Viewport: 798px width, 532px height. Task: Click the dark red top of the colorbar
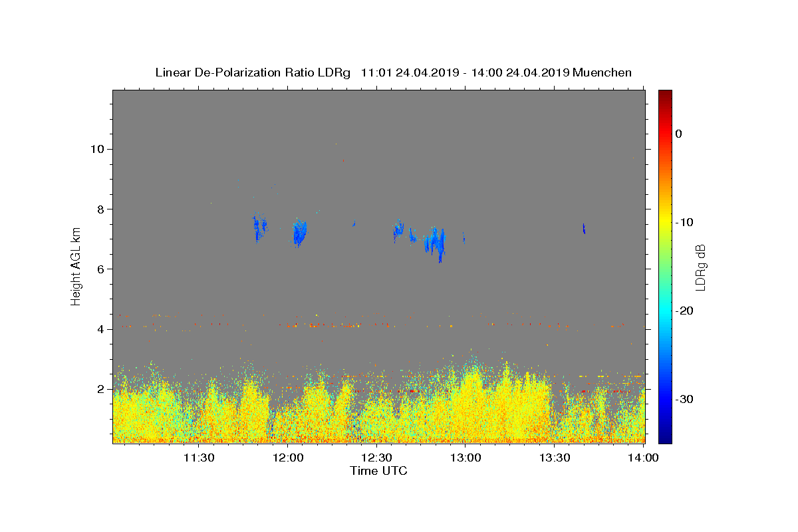point(665,94)
